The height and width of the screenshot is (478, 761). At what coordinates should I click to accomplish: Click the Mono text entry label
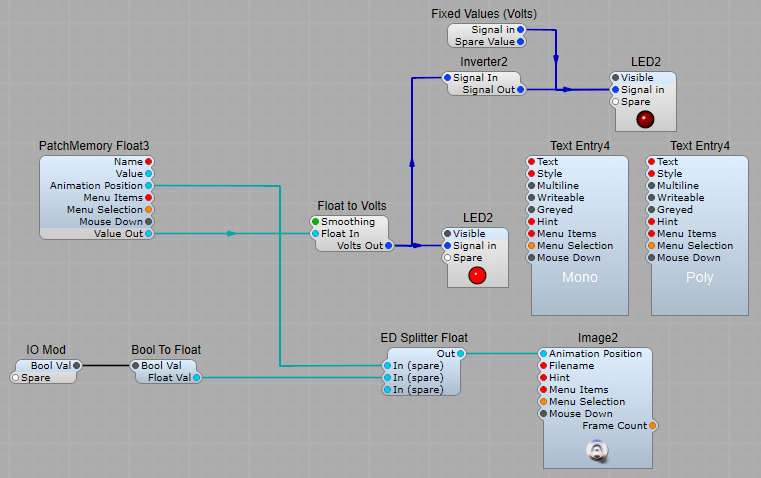pos(580,277)
